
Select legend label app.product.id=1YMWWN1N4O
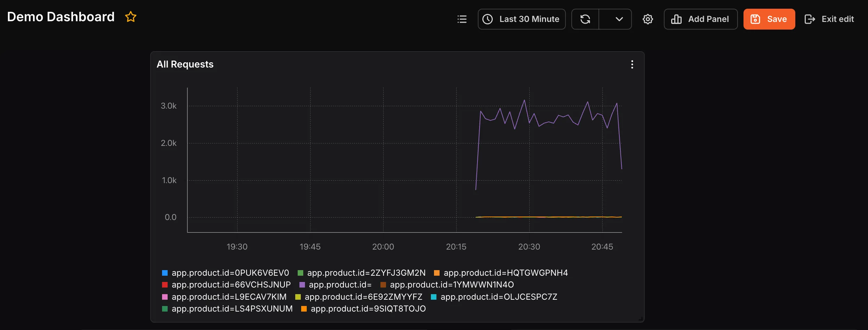(x=452, y=285)
